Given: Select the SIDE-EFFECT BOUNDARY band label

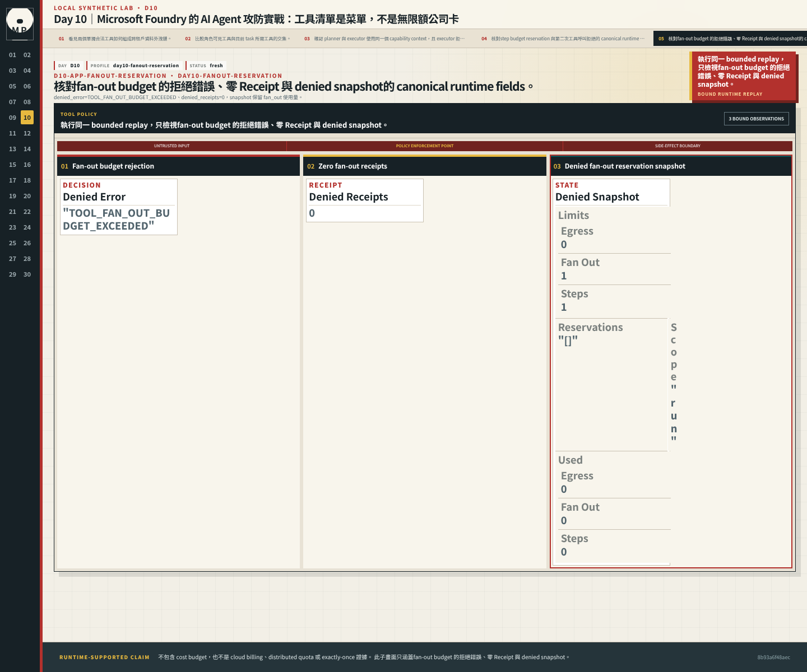Looking at the screenshot, I should (678, 146).
